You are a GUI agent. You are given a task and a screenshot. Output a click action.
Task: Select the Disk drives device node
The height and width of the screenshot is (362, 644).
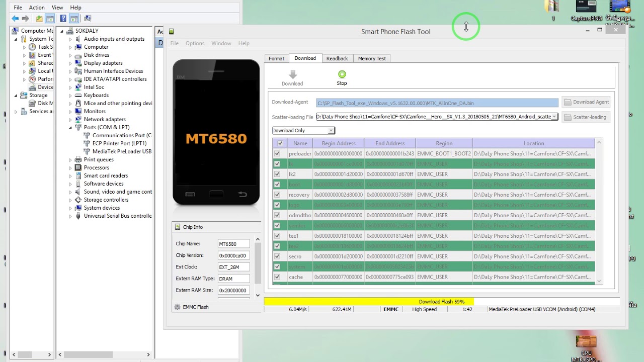[x=96, y=55]
